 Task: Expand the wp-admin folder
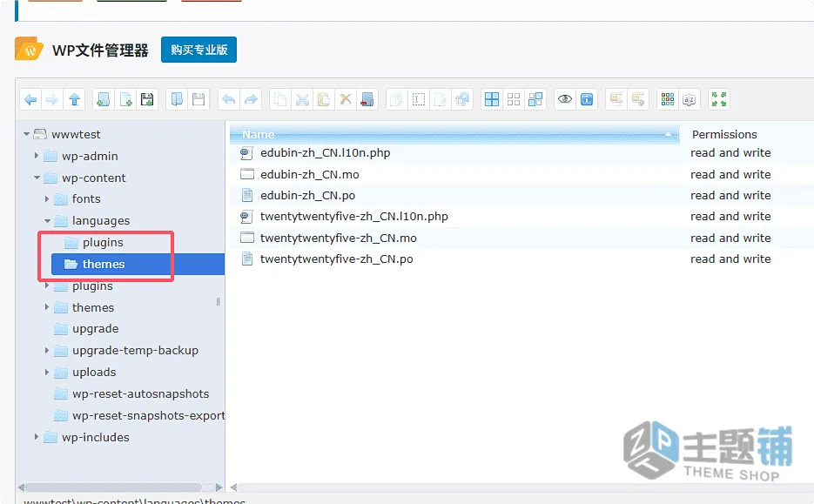(x=37, y=156)
